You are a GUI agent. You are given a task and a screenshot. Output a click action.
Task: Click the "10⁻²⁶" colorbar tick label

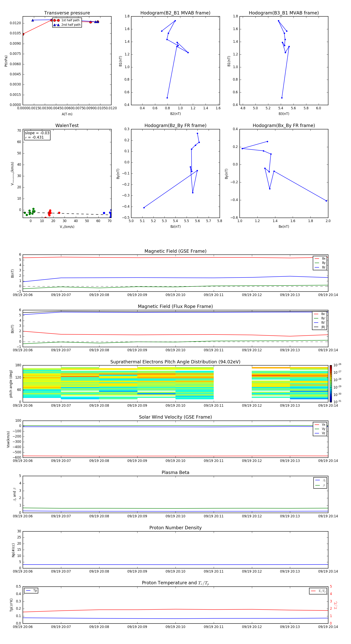337,365
